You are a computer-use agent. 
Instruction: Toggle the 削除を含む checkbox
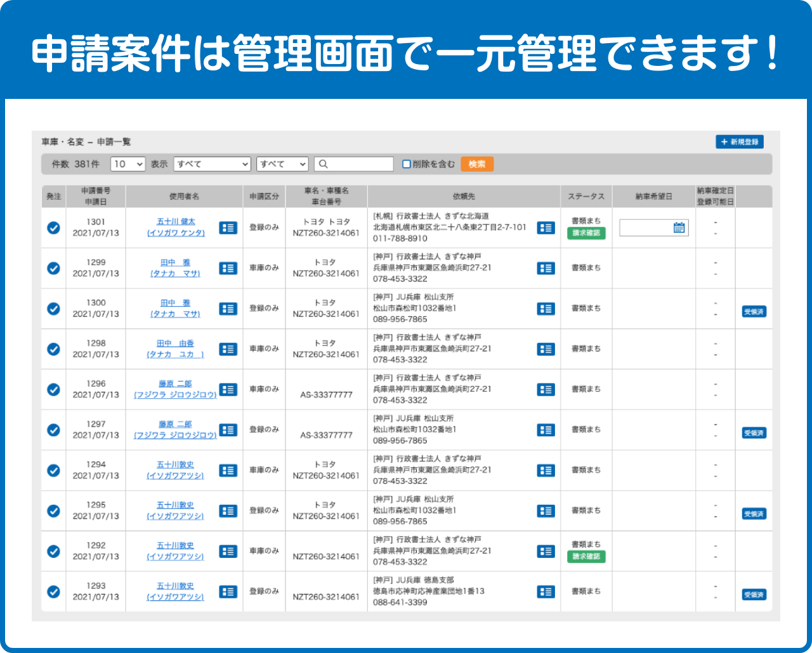pyautogui.click(x=407, y=164)
